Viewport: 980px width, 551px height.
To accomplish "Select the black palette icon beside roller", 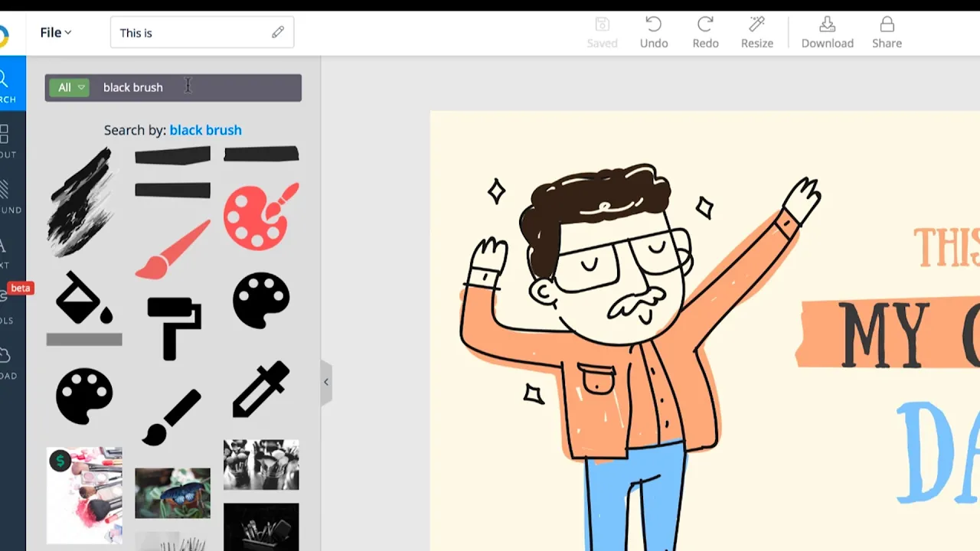I will [x=261, y=301].
